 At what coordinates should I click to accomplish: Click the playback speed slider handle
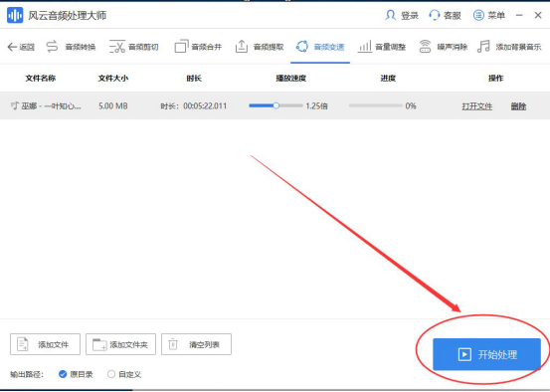tap(276, 105)
